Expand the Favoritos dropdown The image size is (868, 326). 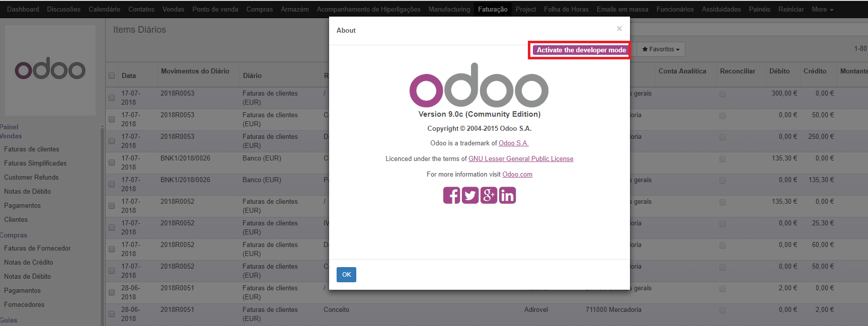pos(661,49)
